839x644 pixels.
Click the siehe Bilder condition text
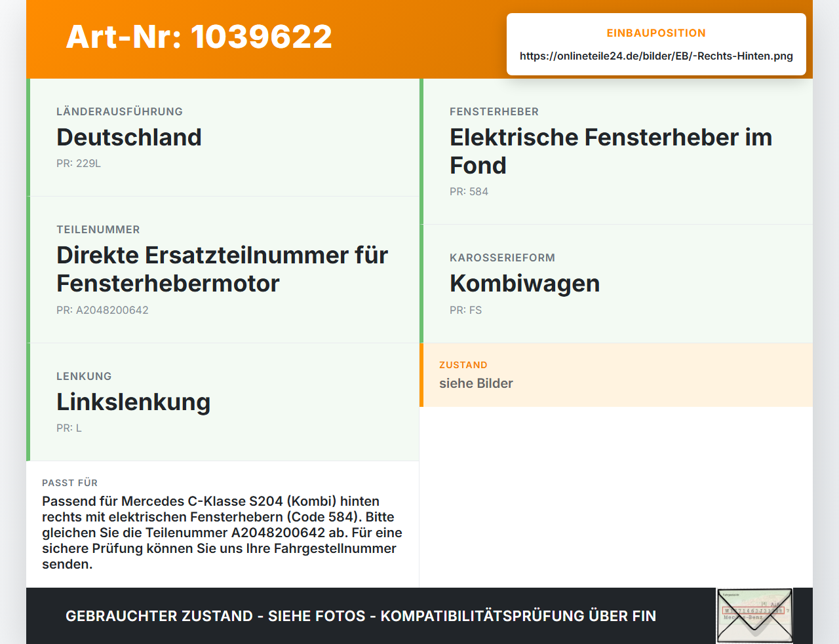point(476,383)
